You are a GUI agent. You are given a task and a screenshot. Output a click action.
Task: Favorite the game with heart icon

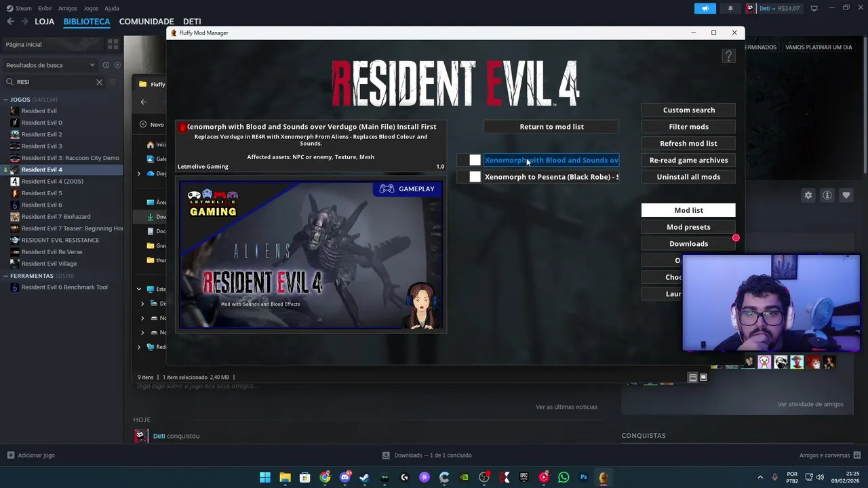pyautogui.click(x=846, y=195)
